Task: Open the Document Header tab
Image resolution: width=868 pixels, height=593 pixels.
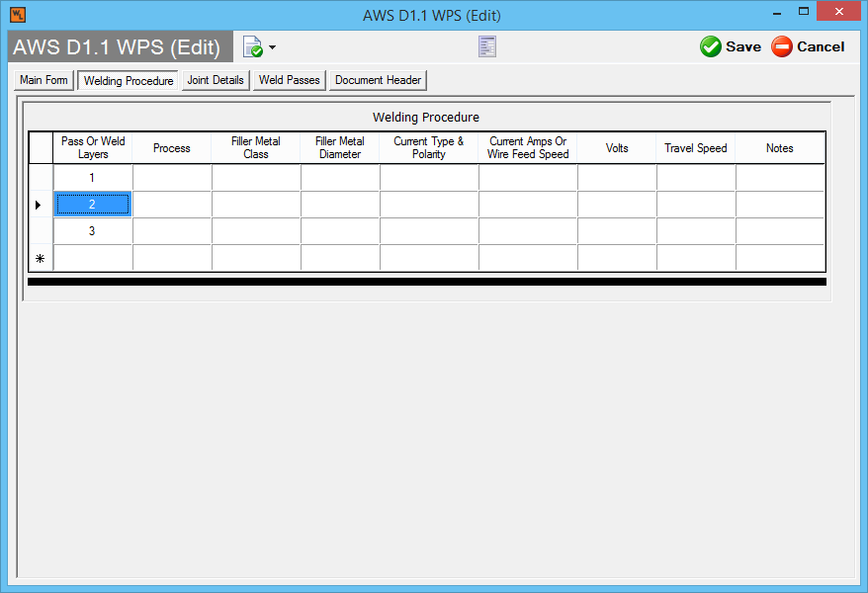Action: (378, 80)
